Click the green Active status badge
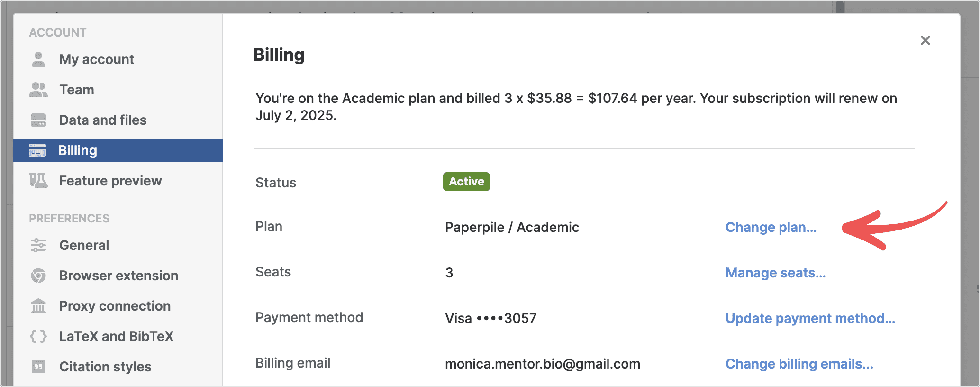980x387 pixels. pos(466,182)
